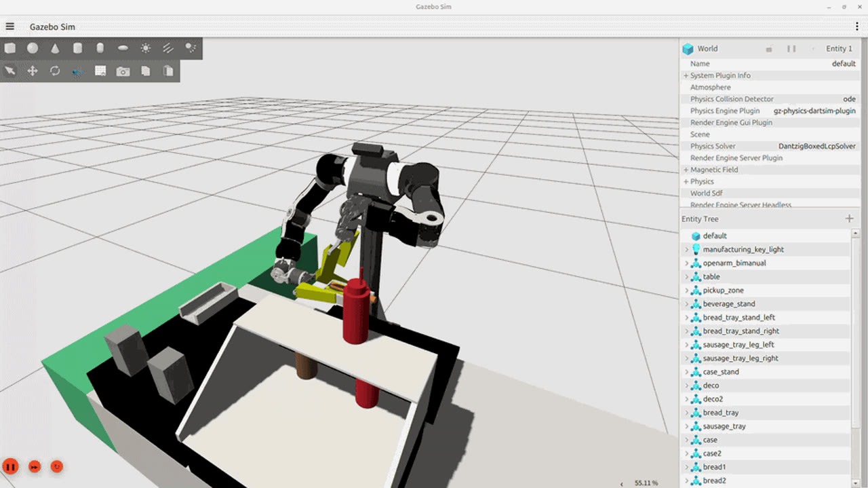The height and width of the screenshot is (488, 868).
Task: Select deco2 in entity tree
Action: [766, 398]
